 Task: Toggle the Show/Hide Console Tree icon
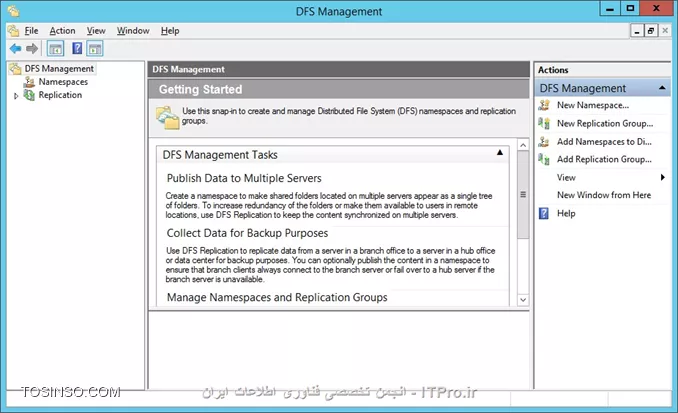coord(55,48)
